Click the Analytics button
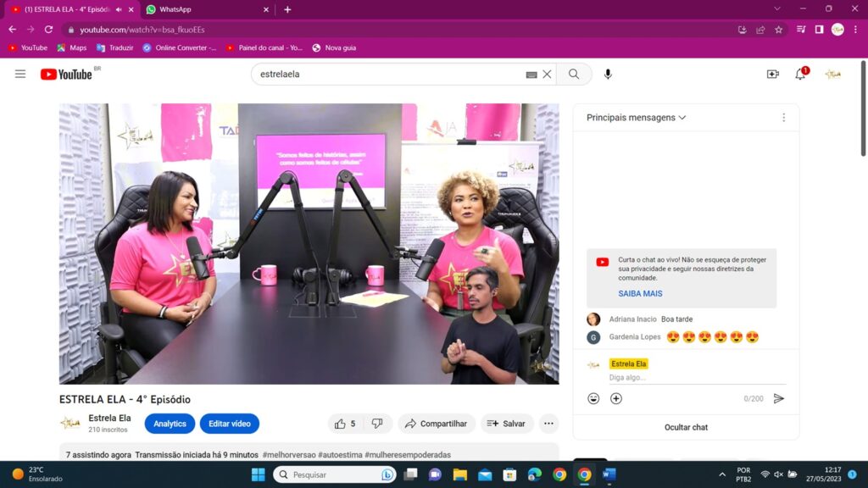Image resolution: width=868 pixels, height=488 pixels. [x=170, y=424]
